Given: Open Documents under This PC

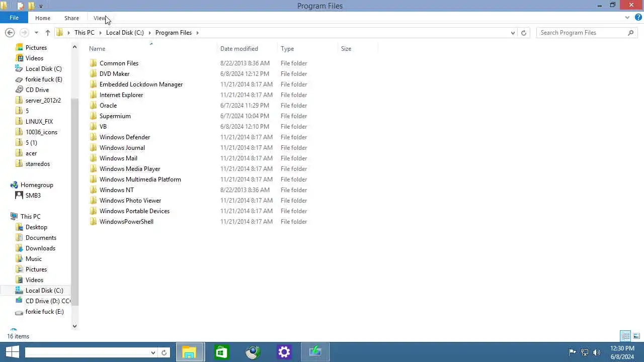Looking at the screenshot, I should [x=41, y=238].
